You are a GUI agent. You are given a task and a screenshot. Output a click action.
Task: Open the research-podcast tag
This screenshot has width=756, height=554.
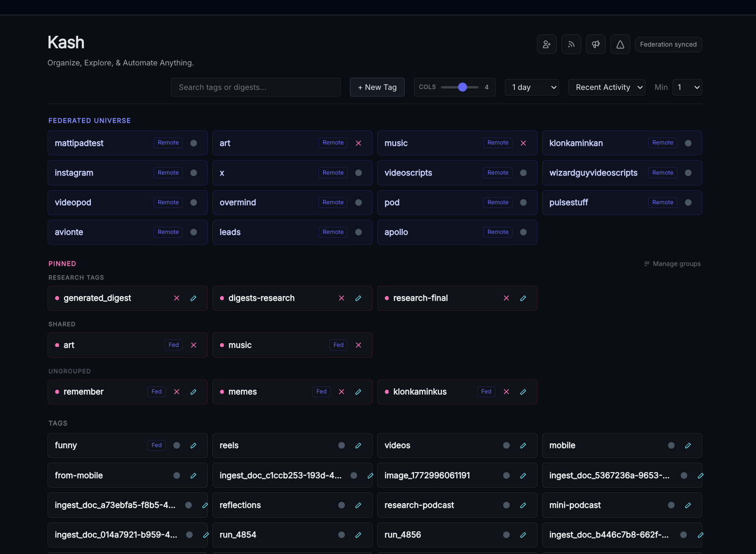point(419,505)
